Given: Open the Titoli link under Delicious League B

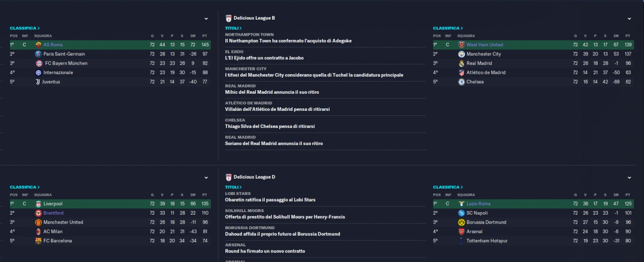Looking at the screenshot, I should (x=233, y=28).
